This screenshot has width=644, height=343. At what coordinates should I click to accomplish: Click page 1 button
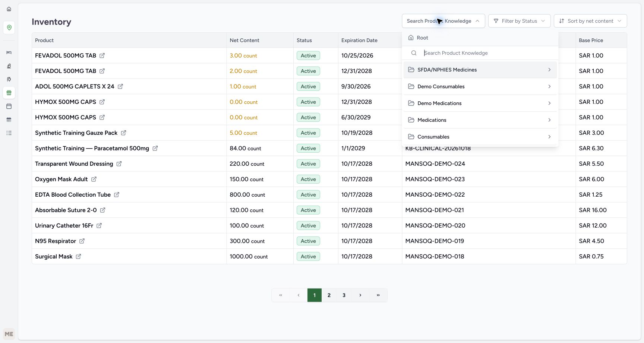315,295
